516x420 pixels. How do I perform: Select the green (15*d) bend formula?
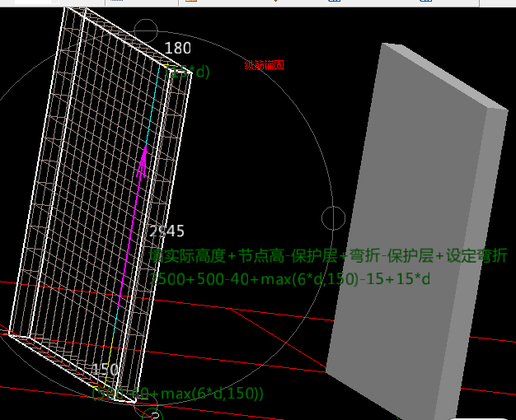point(187,72)
